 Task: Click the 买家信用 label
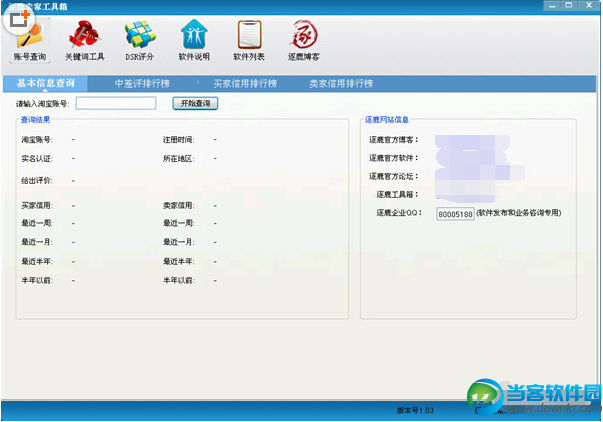37,205
